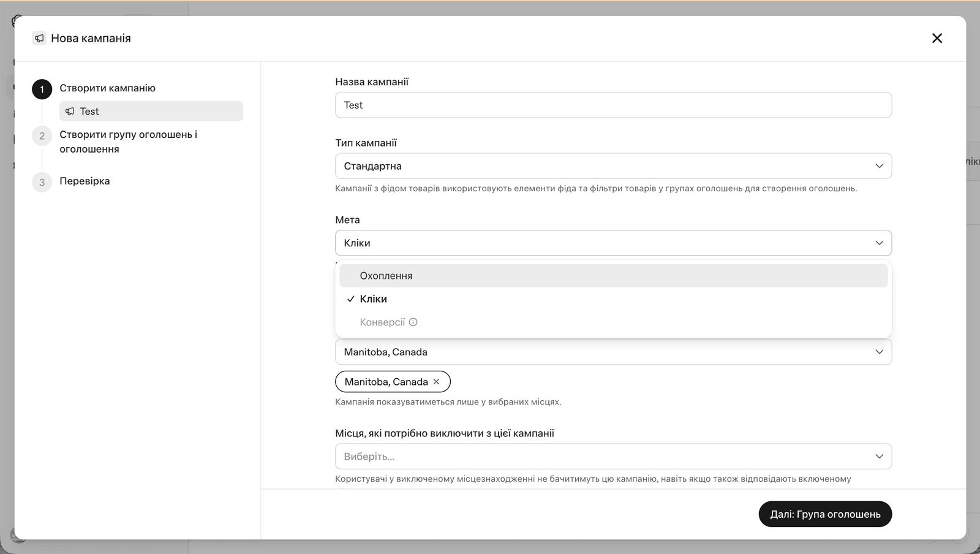Click the info icon next to Конверсії
This screenshot has height=554, width=980.
point(413,322)
